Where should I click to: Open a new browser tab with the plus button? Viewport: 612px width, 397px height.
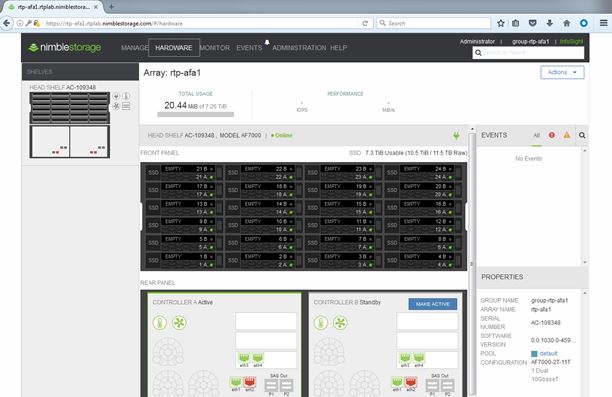(x=111, y=7)
